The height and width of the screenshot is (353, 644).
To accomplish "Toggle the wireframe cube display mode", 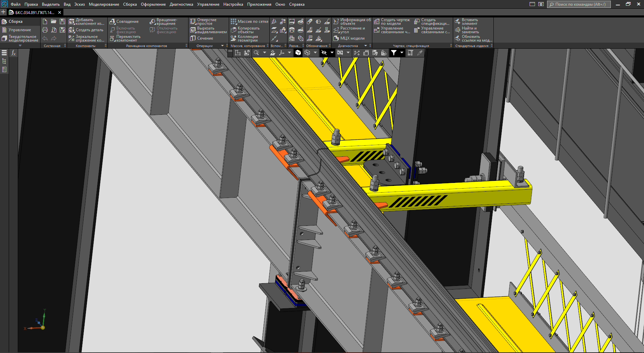I will [x=307, y=53].
